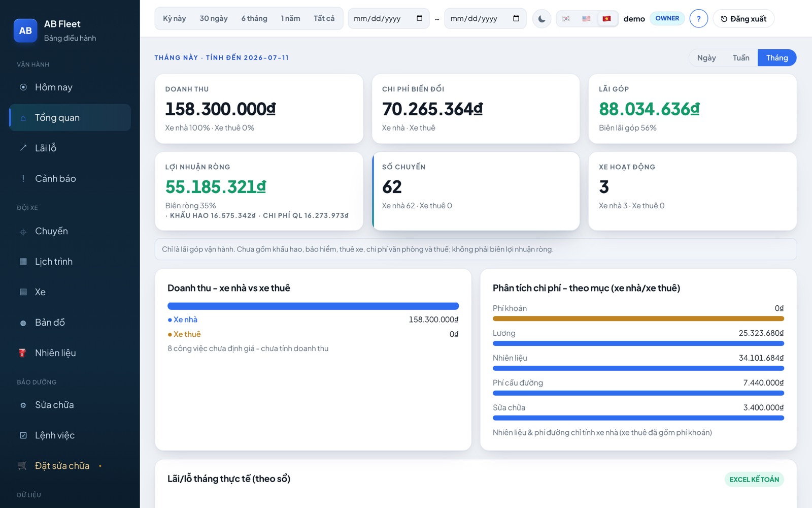Click the Chuyến crosshair icon
Viewport: 812px width, 508px height.
23,232
